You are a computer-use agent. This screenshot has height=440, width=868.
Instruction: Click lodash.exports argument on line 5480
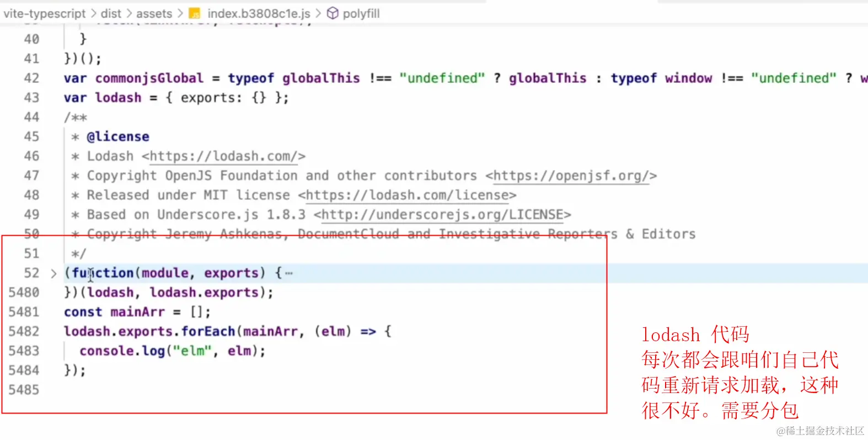coord(204,293)
